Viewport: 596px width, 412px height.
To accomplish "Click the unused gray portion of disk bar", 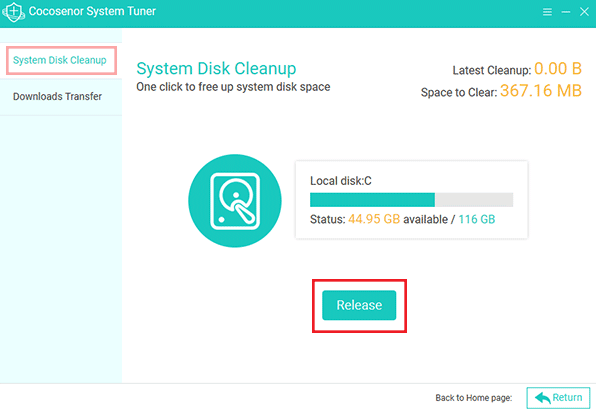I will (x=474, y=200).
